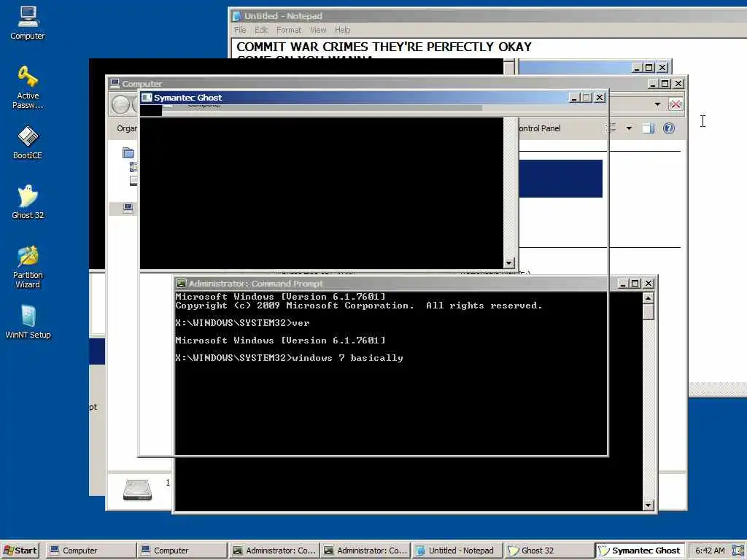Select the folder item in navigation pane
The width and height of the screenshot is (747, 560).
click(128, 153)
